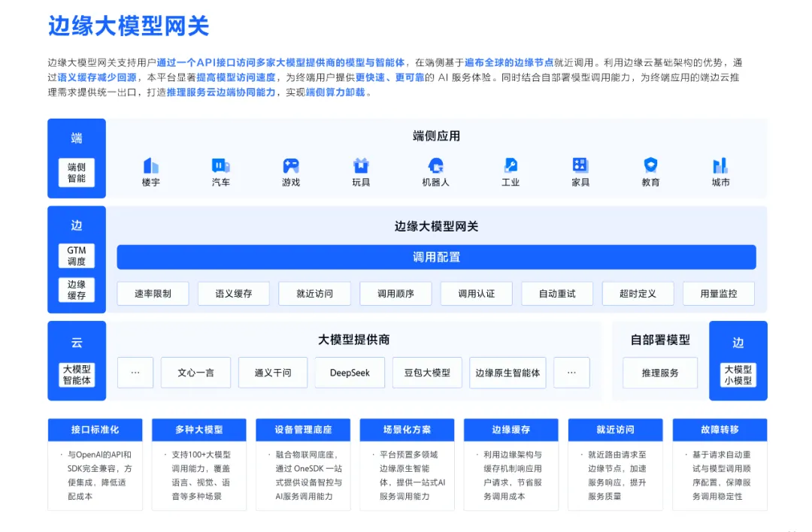Screen dimensions: 812x532
Task: Click the 豆包大模型 provider box
Action: [x=427, y=373]
